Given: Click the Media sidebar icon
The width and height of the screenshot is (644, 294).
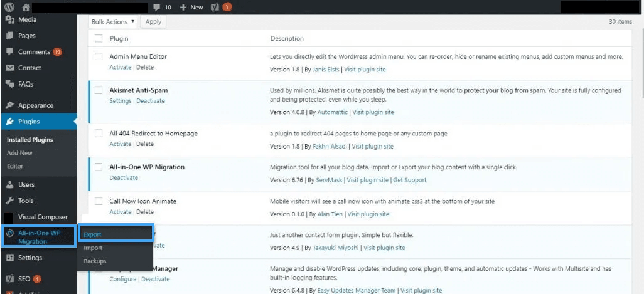Looking at the screenshot, I should [10, 19].
